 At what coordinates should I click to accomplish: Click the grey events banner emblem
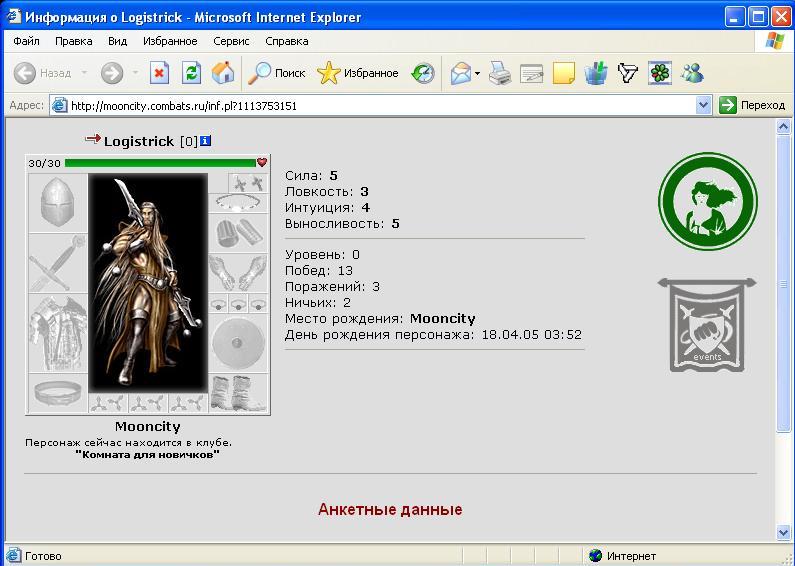click(707, 325)
